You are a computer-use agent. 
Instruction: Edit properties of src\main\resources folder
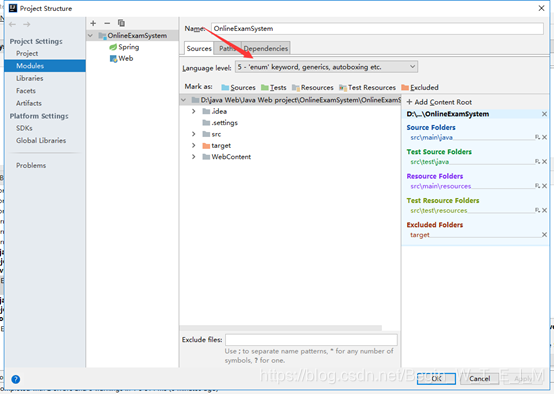pyautogui.click(x=537, y=186)
